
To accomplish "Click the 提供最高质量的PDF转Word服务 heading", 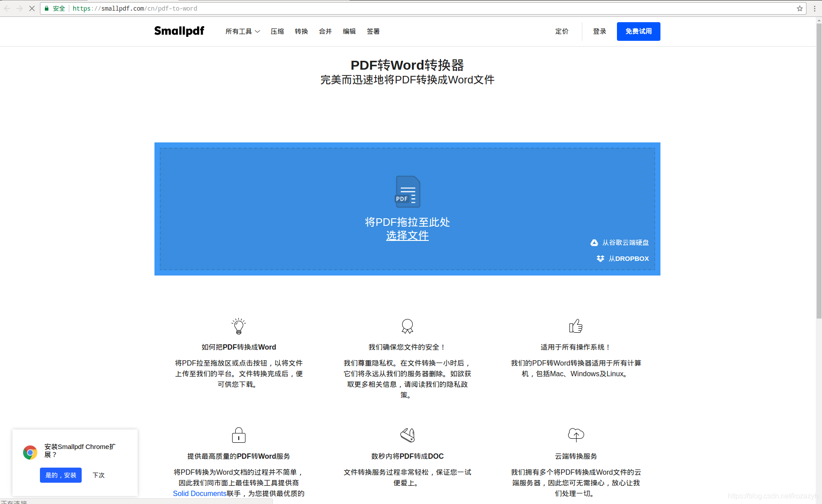I will pos(239,456).
